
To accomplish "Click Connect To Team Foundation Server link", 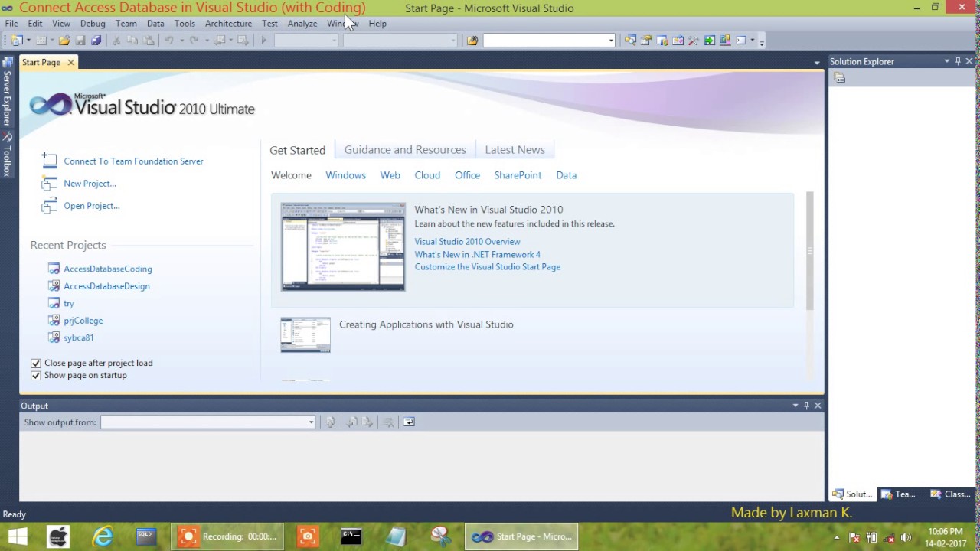I will click(x=133, y=161).
